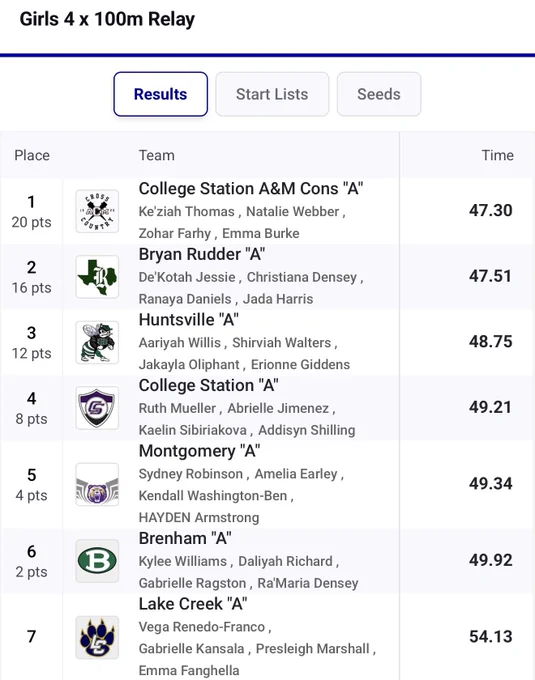This screenshot has width=535, height=680.
Task: Sort by the Time column header
Action: click(x=497, y=155)
